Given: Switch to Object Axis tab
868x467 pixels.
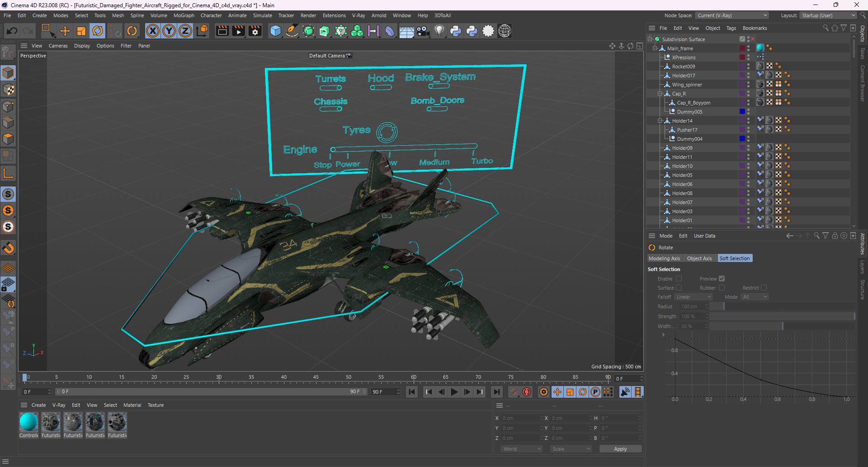Looking at the screenshot, I should [699, 258].
